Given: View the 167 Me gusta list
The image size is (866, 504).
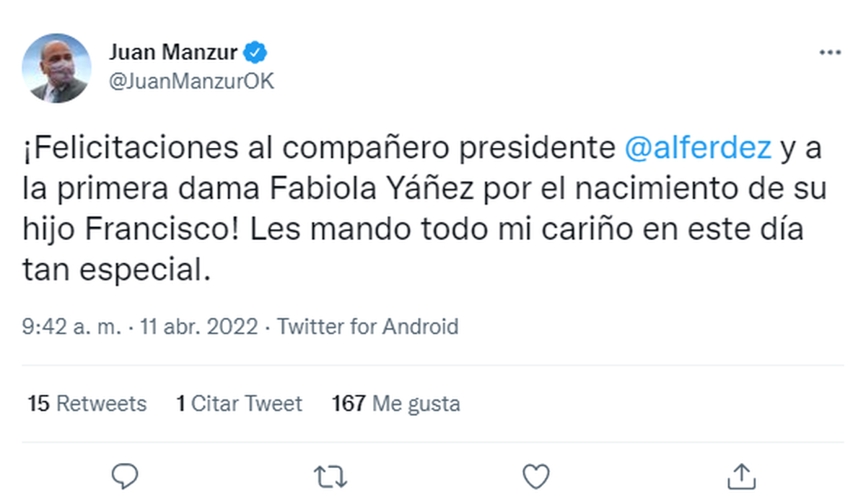Looking at the screenshot, I should [395, 404].
